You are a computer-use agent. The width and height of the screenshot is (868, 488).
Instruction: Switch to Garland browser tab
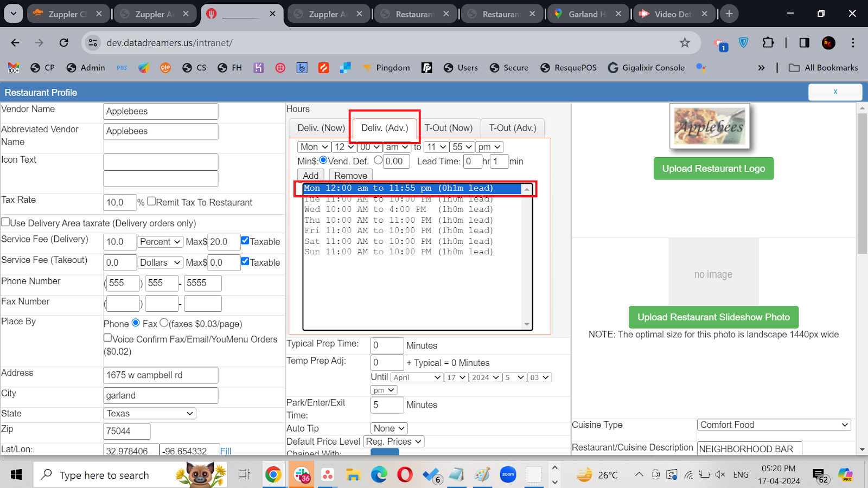click(588, 14)
